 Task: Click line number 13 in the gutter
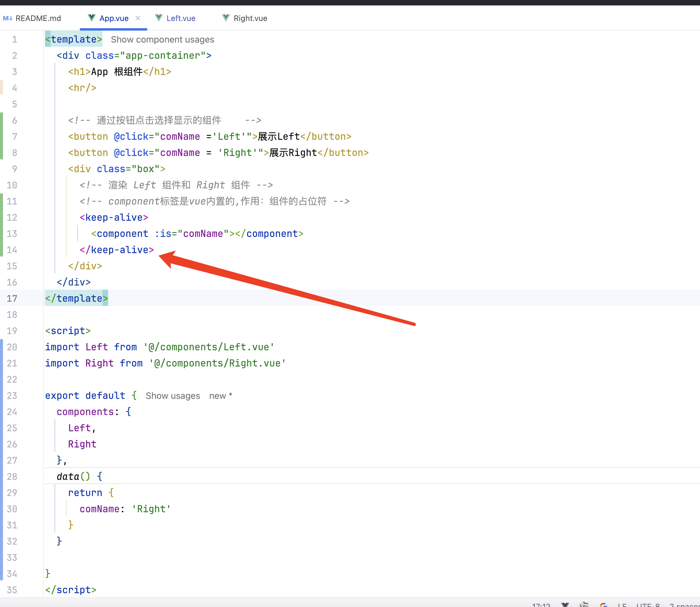[12, 234]
